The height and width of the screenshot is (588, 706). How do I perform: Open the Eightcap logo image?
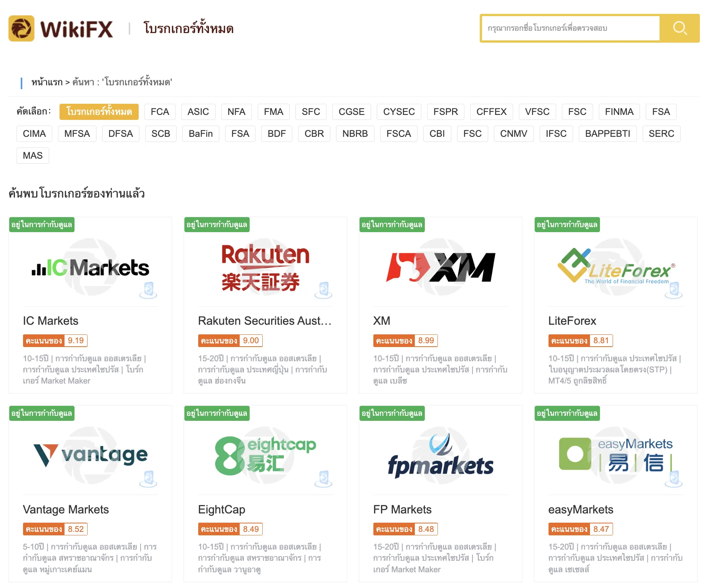pos(265,456)
